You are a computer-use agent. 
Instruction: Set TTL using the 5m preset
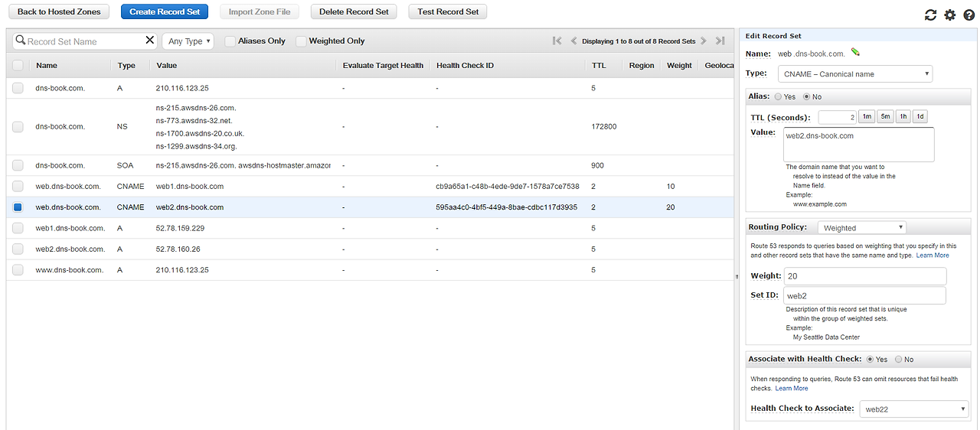pos(885,117)
